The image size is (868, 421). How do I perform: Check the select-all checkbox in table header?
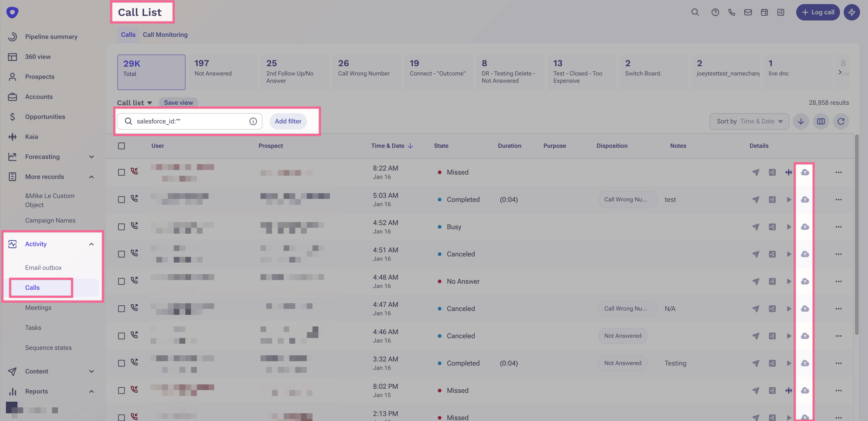[121, 146]
